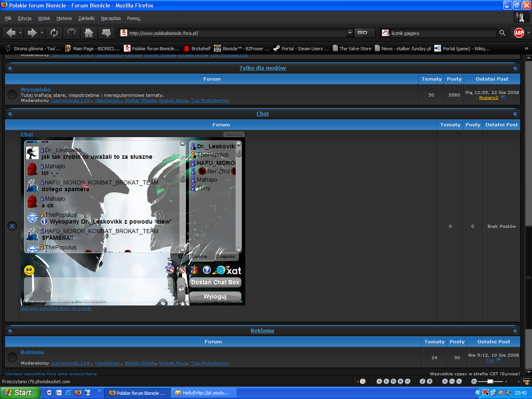Open the 'The Valve Store' bookmark

(x=352, y=49)
